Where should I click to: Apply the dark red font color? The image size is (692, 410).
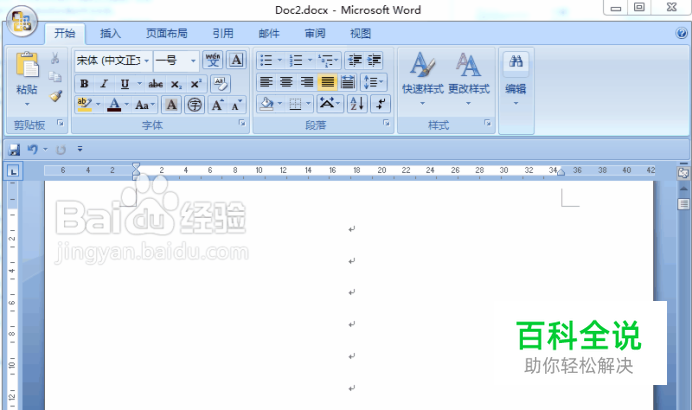[114, 105]
